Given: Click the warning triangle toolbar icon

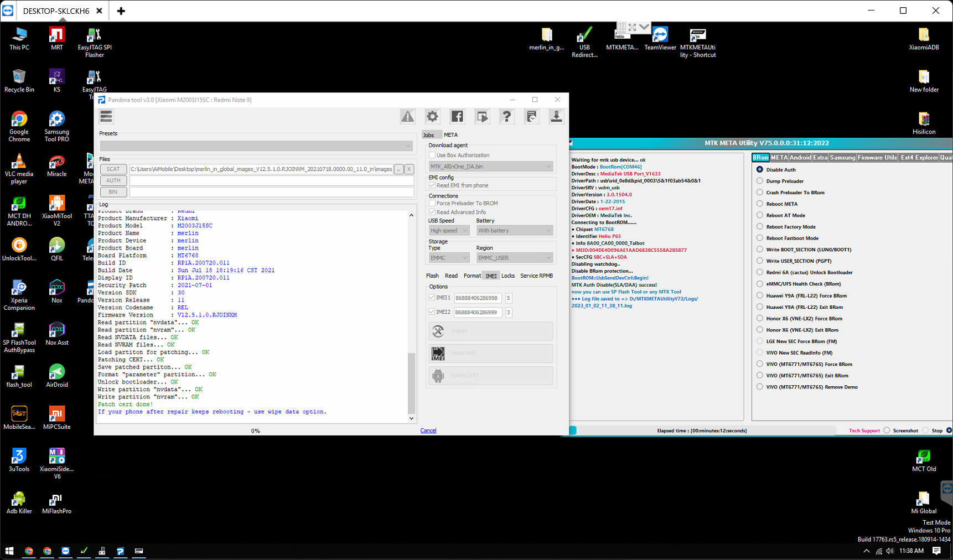Looking at the screenshot, I should pyautogui.click(x=408, y=116).
